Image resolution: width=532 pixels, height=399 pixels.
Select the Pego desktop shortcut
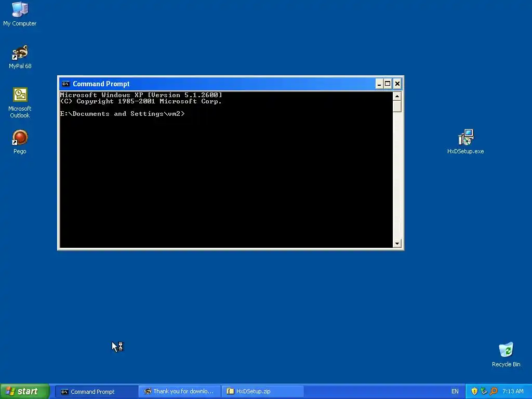[20, 142]
